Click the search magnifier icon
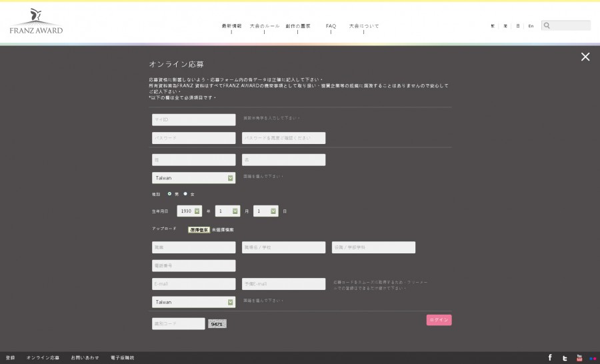The image size is (600, 364). coord(547,25)
